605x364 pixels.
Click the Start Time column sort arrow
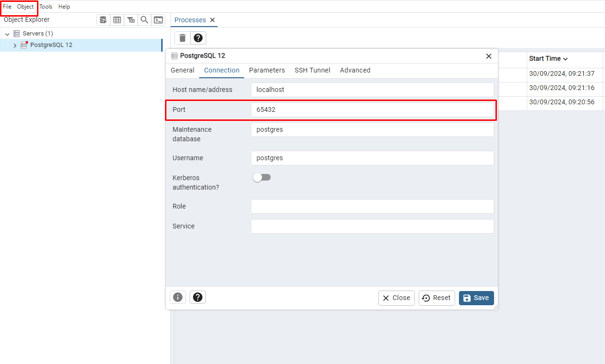565,59
